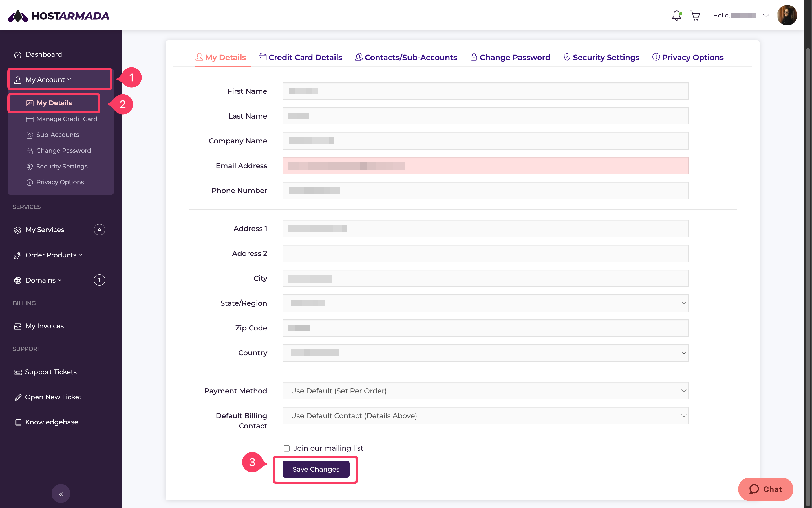This screenshot has height=508, width=812.
Task: Open the Chat support widget
Action: pos(765,489)
